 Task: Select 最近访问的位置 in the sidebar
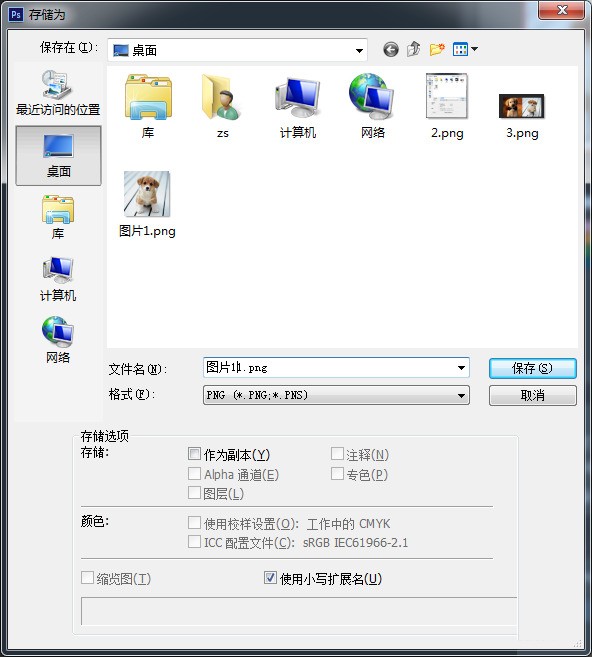coord(58,93)
